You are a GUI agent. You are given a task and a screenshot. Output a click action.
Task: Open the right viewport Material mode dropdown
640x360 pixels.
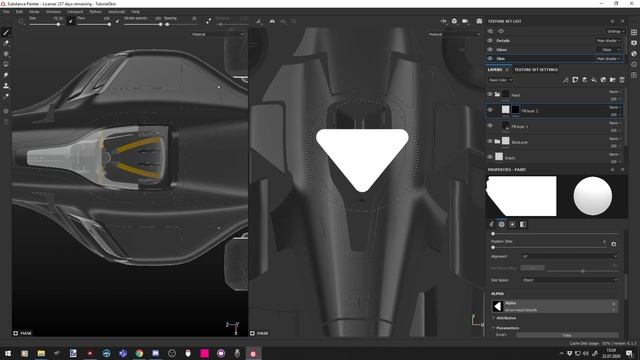coord(454,34)
